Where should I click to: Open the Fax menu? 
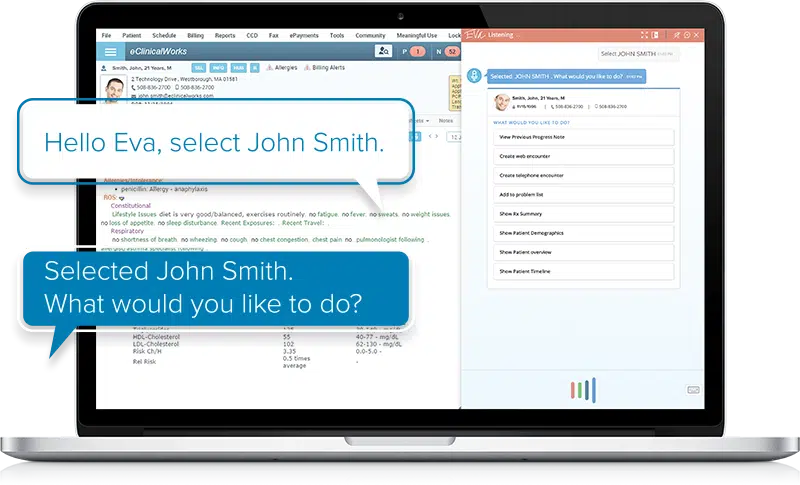273,35
